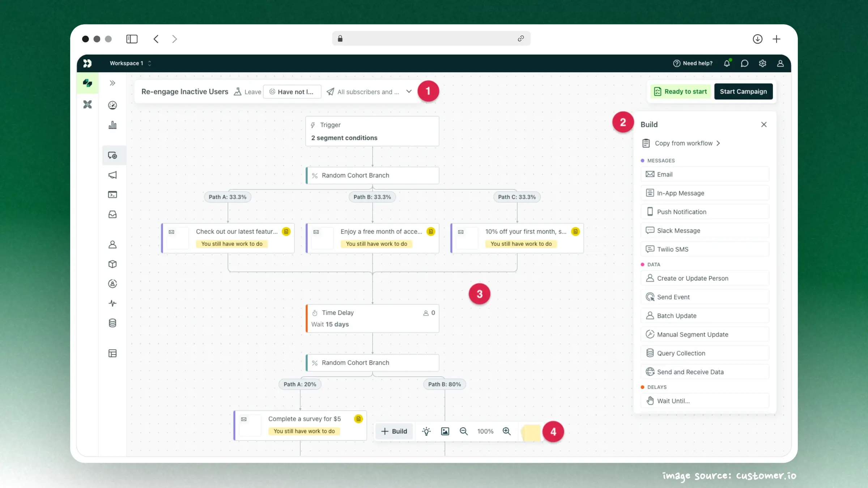This screenshot has height=488, width=868.
Task: Click the Activity logs pulse icon
Action: 112,303
